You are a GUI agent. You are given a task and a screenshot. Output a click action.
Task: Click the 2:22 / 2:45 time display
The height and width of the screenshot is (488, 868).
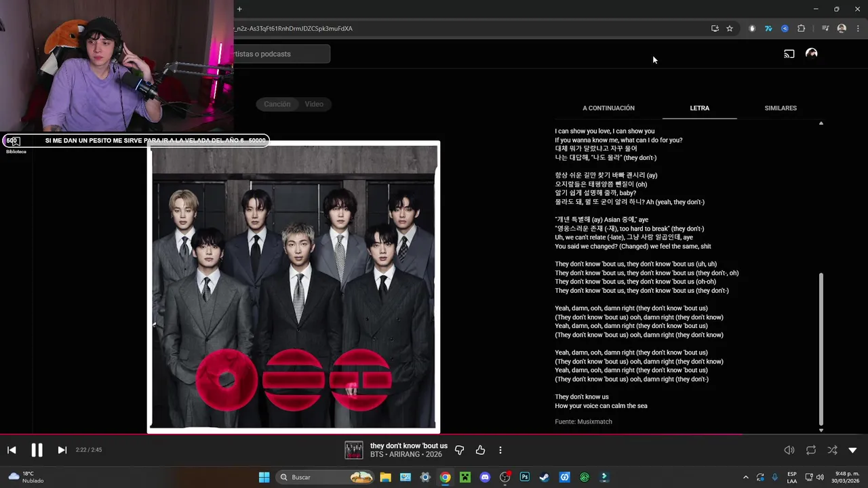click(x=89, y=450)
